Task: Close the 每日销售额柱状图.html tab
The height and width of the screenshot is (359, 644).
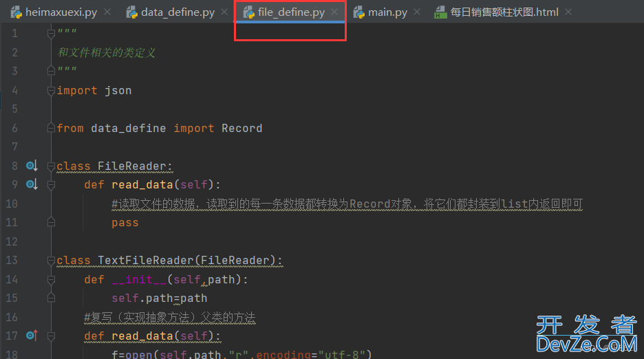Action: (568, 12)
